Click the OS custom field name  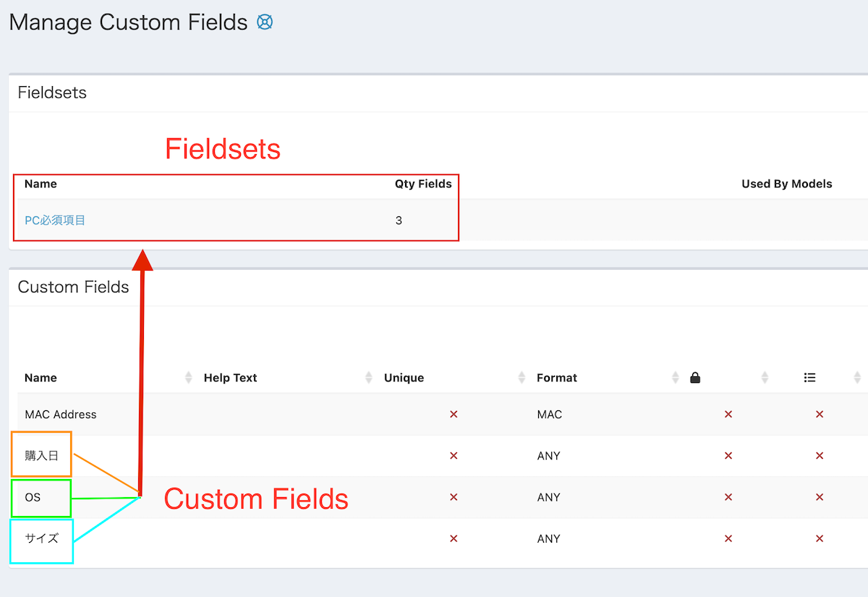33,497
